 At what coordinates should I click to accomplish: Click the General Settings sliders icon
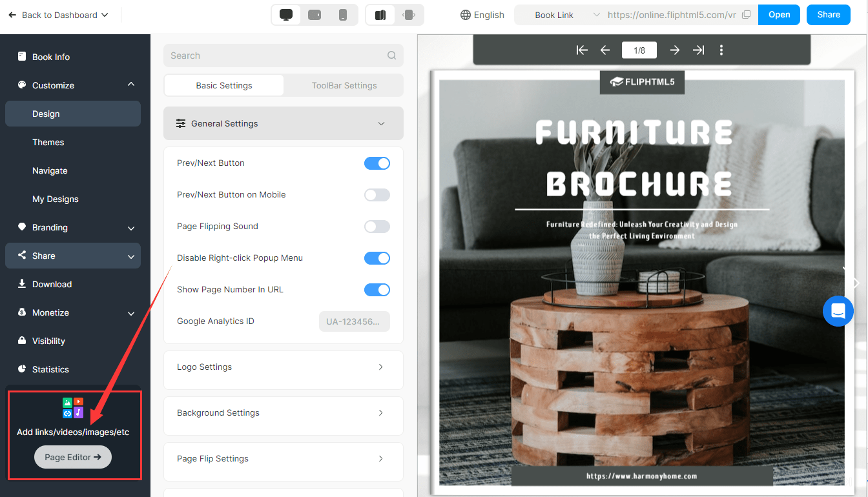pos(181,123)
